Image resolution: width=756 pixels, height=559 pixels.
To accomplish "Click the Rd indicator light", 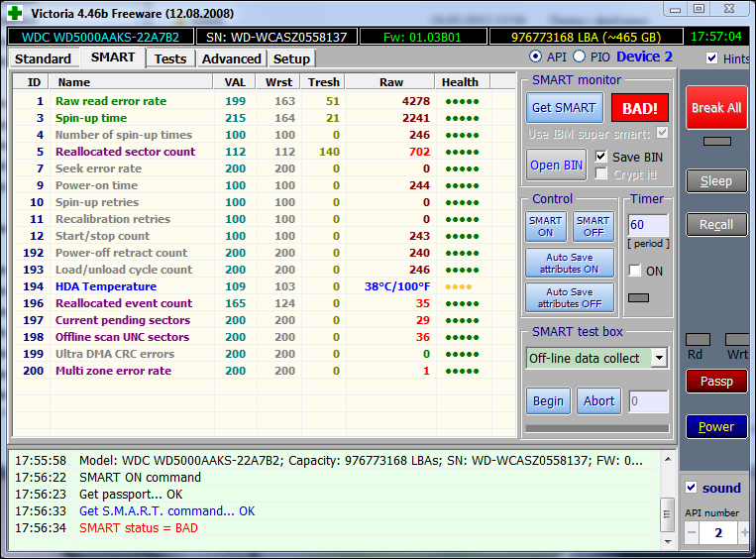I will 698,340.
